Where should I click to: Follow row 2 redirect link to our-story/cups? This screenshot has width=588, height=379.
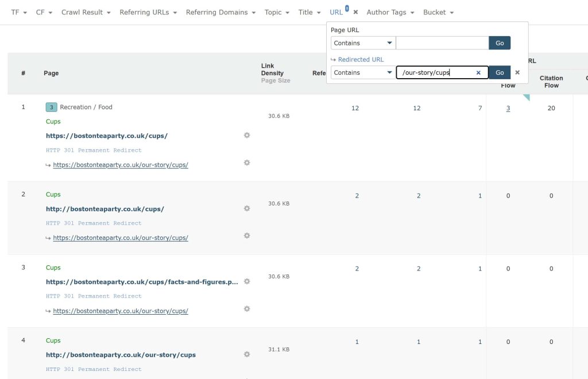121,238
